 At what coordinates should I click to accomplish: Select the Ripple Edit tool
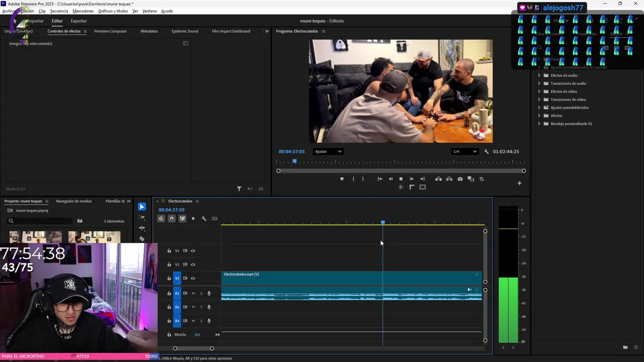click(x=142, y=228)
